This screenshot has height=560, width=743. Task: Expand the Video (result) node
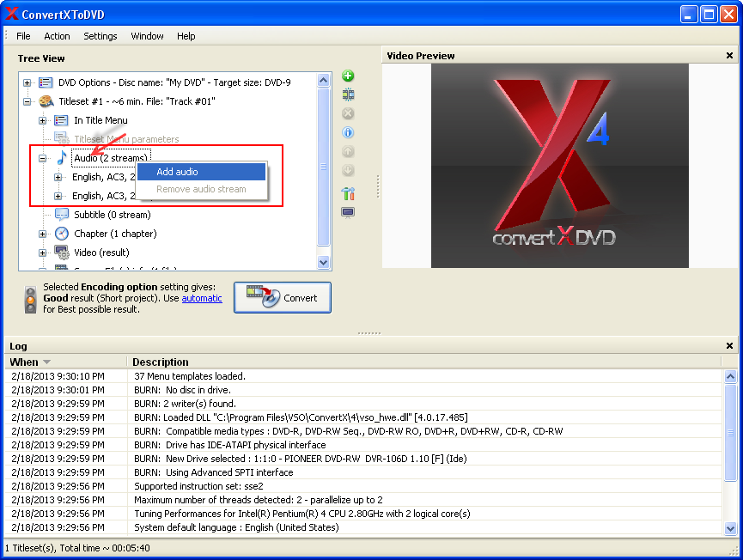pyautogui.click(x=42, y=253)
